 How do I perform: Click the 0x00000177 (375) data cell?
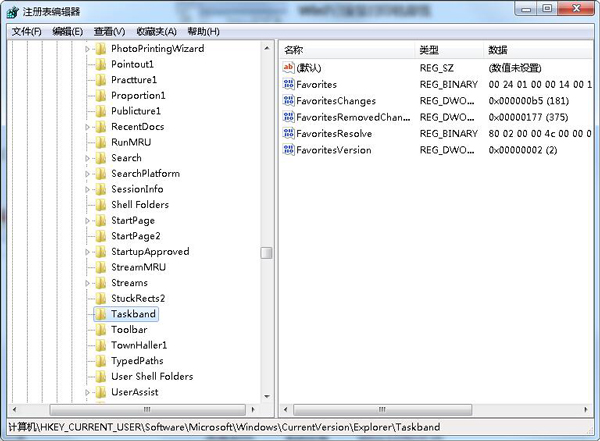pos(528,117)
